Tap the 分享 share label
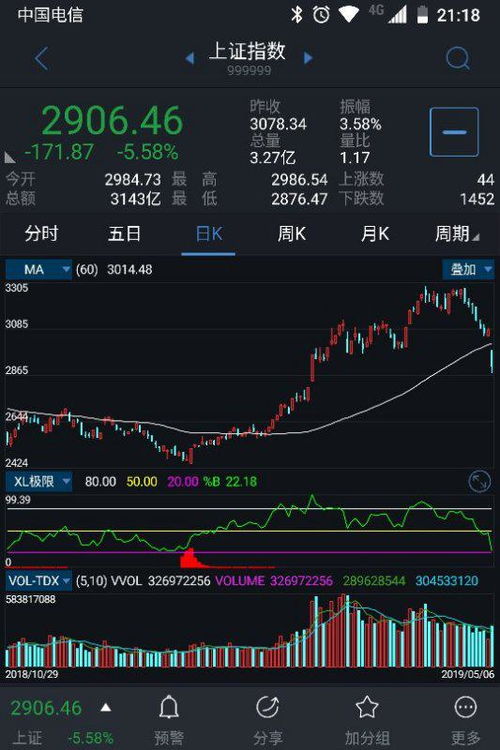500x750 pixels. 267,737
